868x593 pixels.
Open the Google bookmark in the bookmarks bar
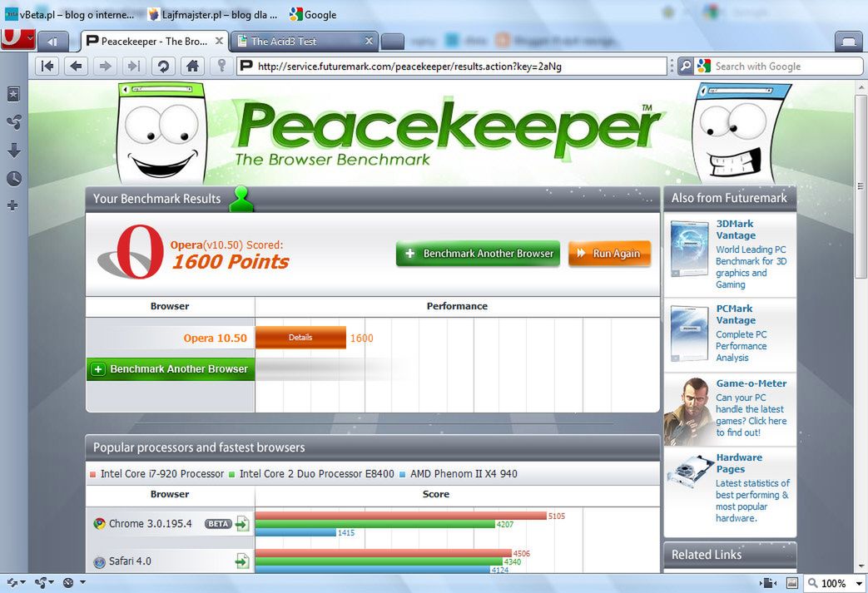(x=313, y=15)
